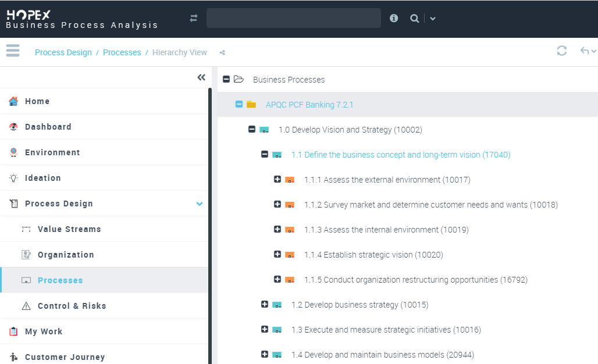Open search options dropdown arrow
Image resolution: width=598 pixels, height=364 pixels.
click(433, 19)
